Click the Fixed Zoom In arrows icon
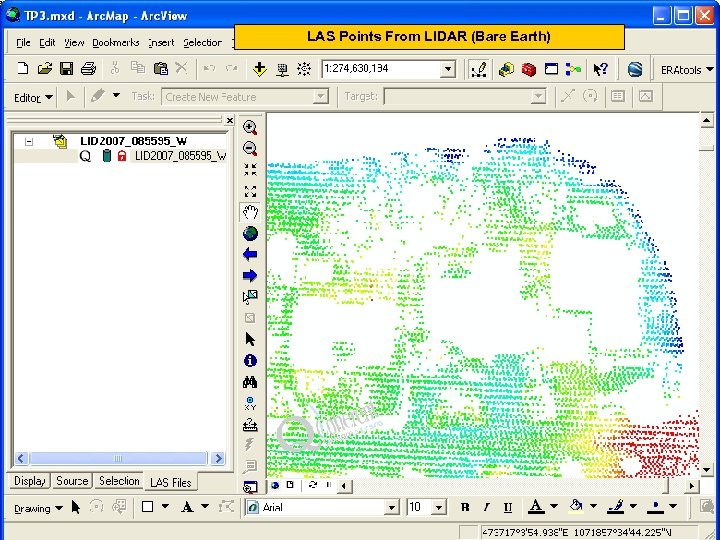The image size is (720, 540). tap(250, 169)
